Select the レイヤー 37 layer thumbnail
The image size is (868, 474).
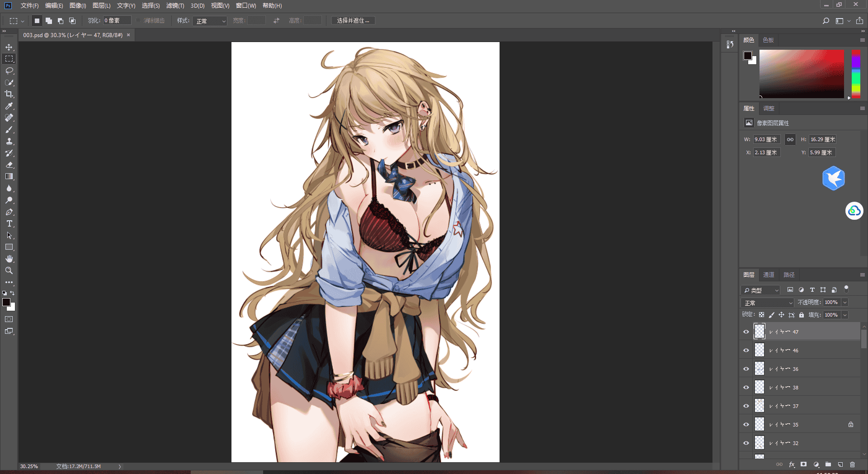pos(759,406)
